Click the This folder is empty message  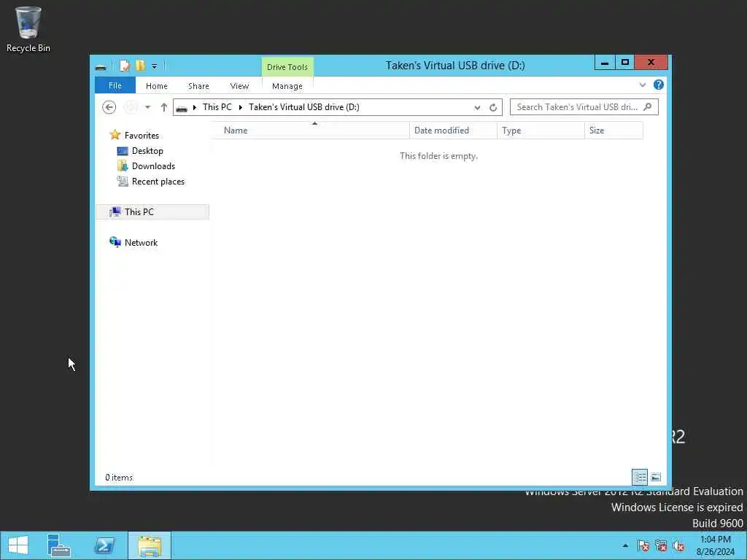[x=438, y=156]
